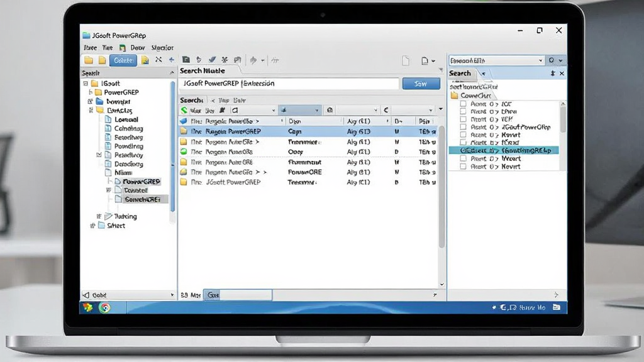Tick the checkbox on the row ending in Nevrt

click(463, 166)
